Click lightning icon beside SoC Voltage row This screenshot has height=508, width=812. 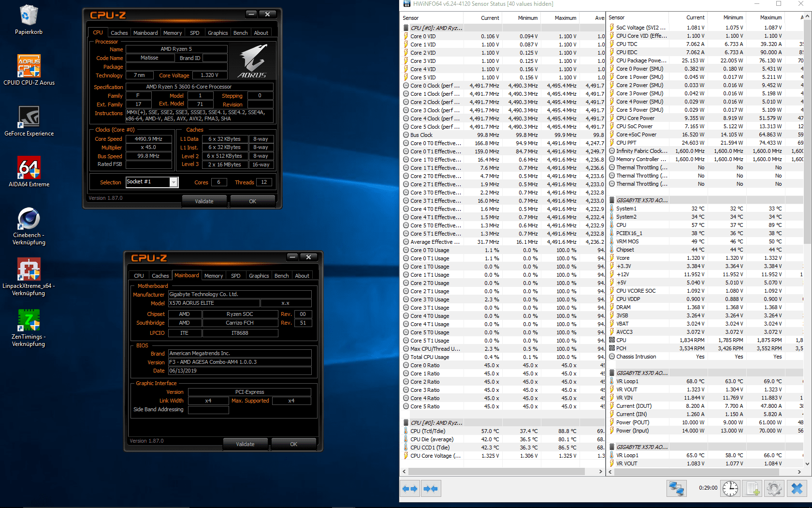click(x=612, y=28)
